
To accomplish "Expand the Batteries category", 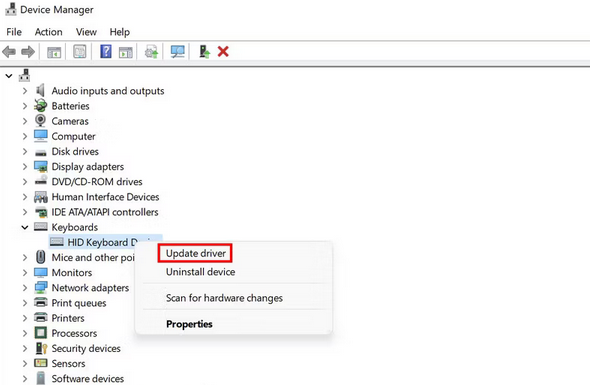I will point(25,106).
